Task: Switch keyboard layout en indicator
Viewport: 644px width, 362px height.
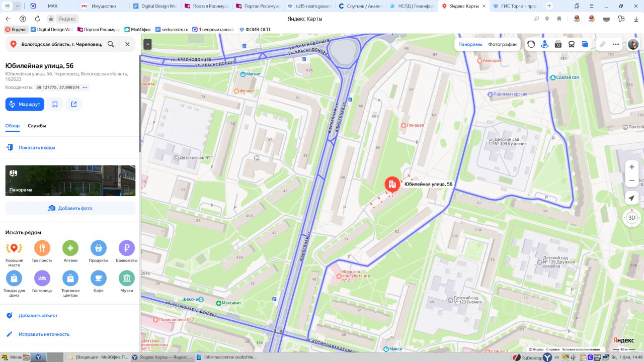Action: tap(557, 357)
